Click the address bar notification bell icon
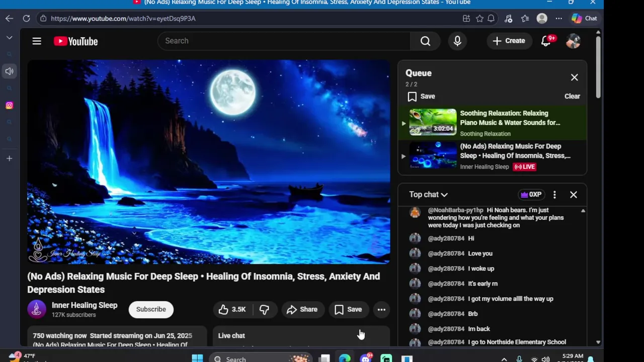644x362 pixels. [x=491, y=18]
